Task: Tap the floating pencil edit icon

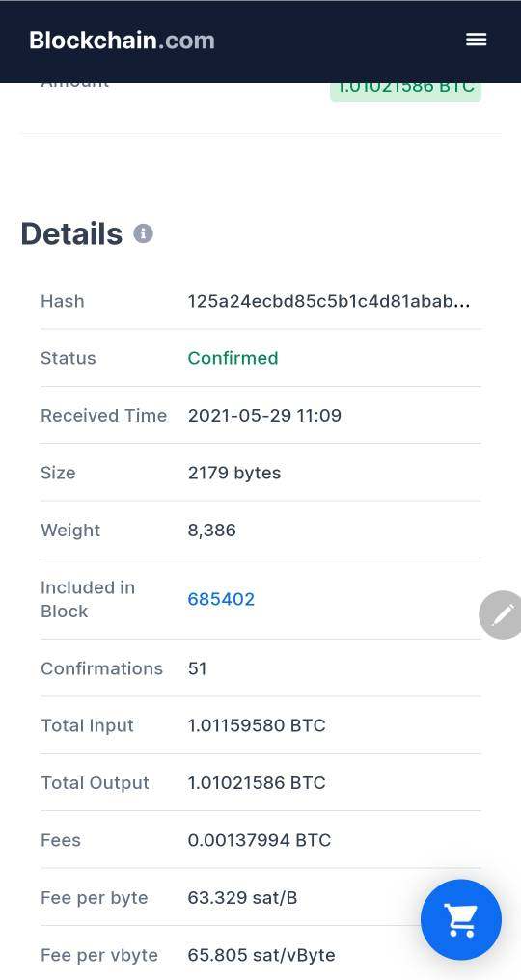Action: (x=501, y=614)
